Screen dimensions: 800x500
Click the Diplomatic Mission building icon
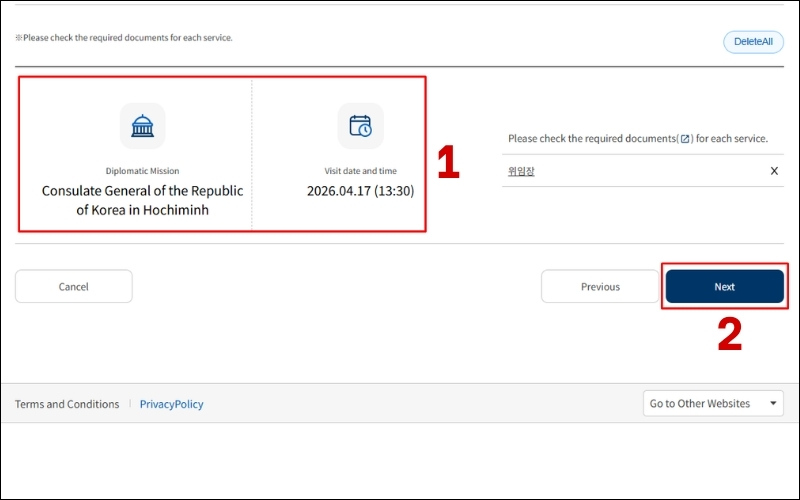142,126
